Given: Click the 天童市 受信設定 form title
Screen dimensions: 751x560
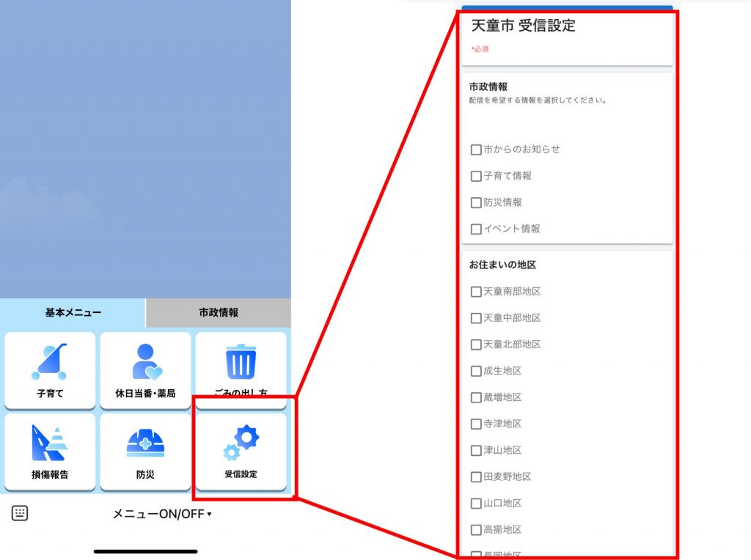Looking at the screenshot, I should coord(521,26).
